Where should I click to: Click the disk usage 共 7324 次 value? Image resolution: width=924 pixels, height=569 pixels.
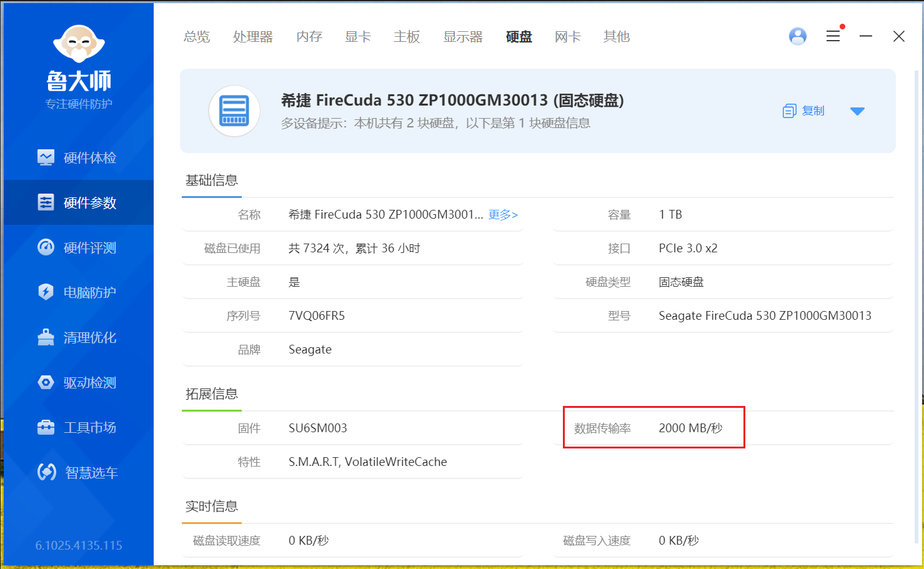click(354, 248)
